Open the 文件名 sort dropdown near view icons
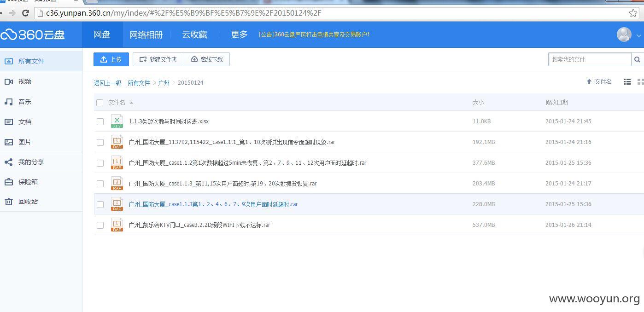644x312 pixels. 599,81
